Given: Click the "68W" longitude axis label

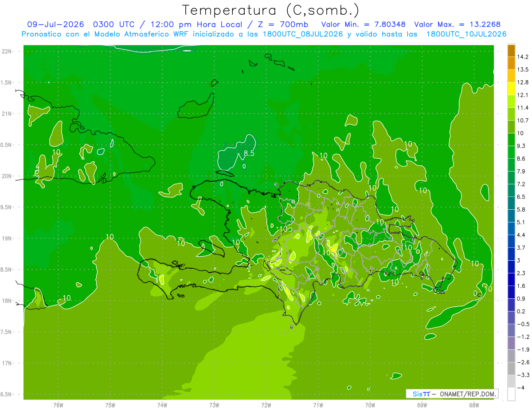Looking at the screenshot, I should tap(474, 405).
